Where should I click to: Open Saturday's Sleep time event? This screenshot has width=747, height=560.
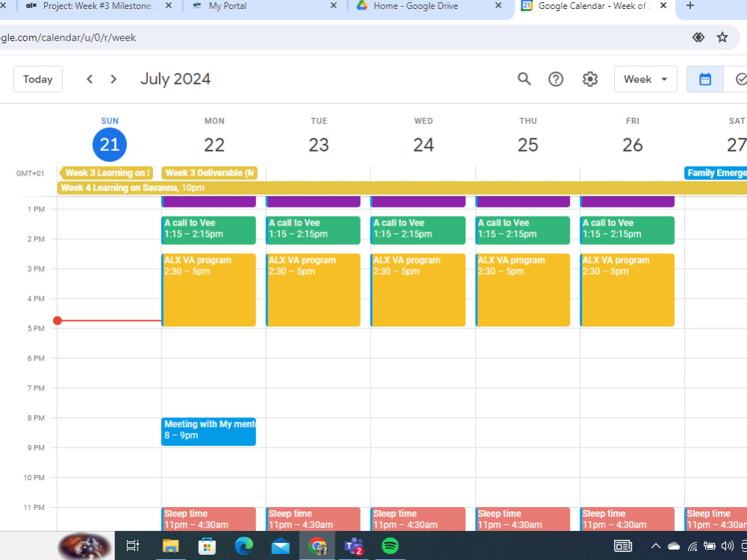point(716,519)
